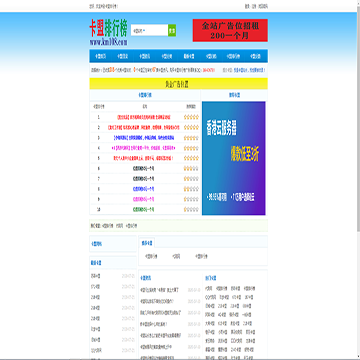Image resolution: width=360 pixels, height=360 pixels.
Task: Click the star rating in rank 5 row
Action: (x=191, y=158)
